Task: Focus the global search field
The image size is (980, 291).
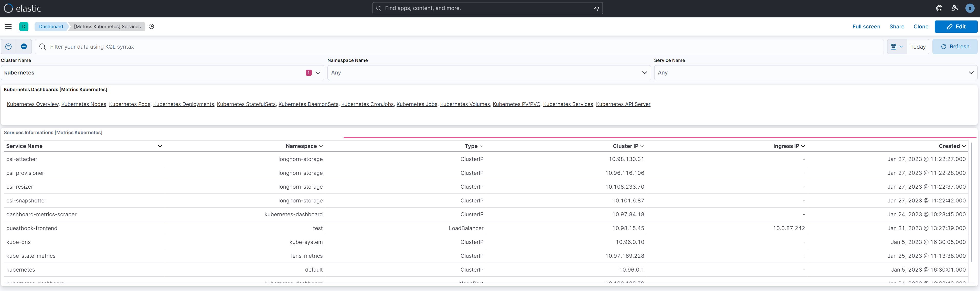Action: click(x=487, y=8)
